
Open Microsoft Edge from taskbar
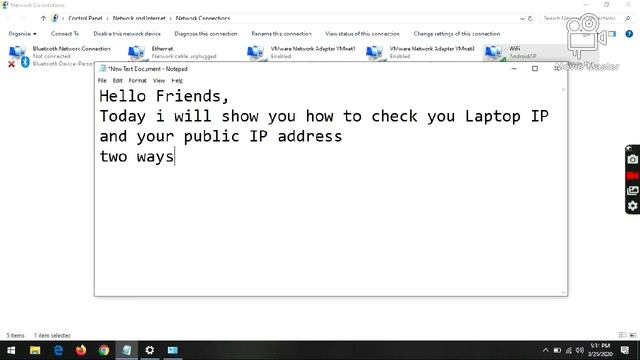click(58, 350)
